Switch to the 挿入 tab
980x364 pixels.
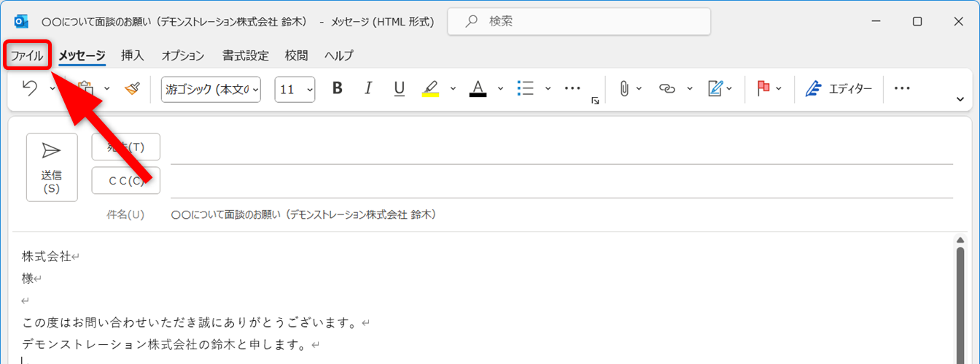click(x=133, y=55)
